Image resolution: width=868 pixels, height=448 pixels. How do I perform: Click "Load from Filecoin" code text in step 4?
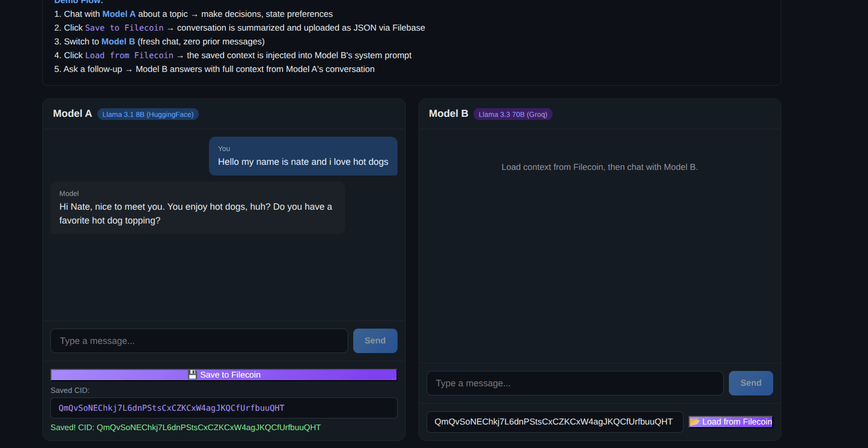click(x=129, y=56)
